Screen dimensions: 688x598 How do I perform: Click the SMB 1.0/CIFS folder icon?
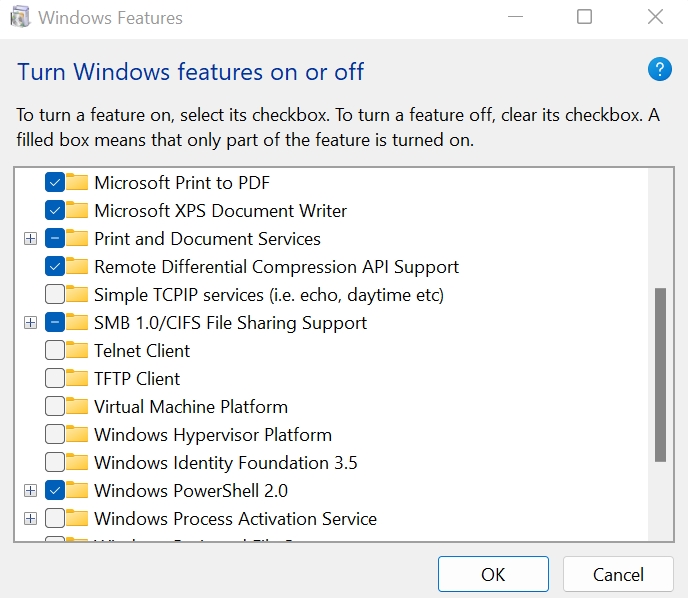(x=77, y=322)
